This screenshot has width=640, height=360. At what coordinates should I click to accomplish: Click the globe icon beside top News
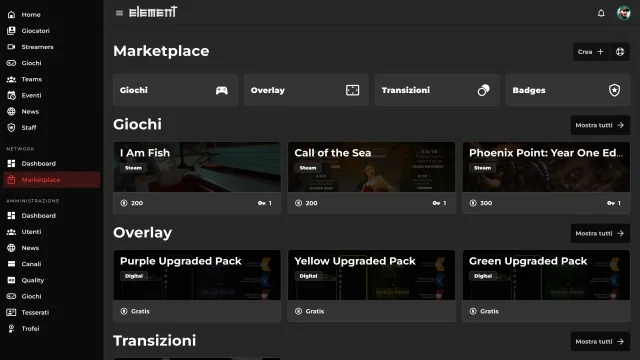pyautogui.click(x=11, y=111)
